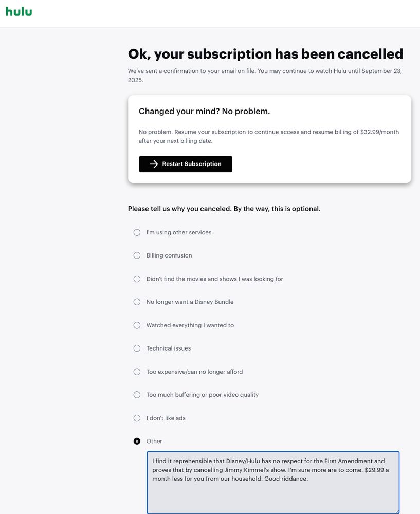Select "I'm using other services" radio option

[x=137, y=232]
